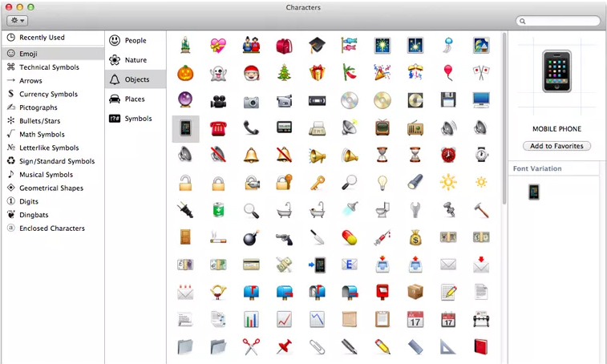Image resolution: width=607 pixels, height=364 pixels.
Task: Open the People emoji category
Action: pyautogui.click(x=136, y=40)
